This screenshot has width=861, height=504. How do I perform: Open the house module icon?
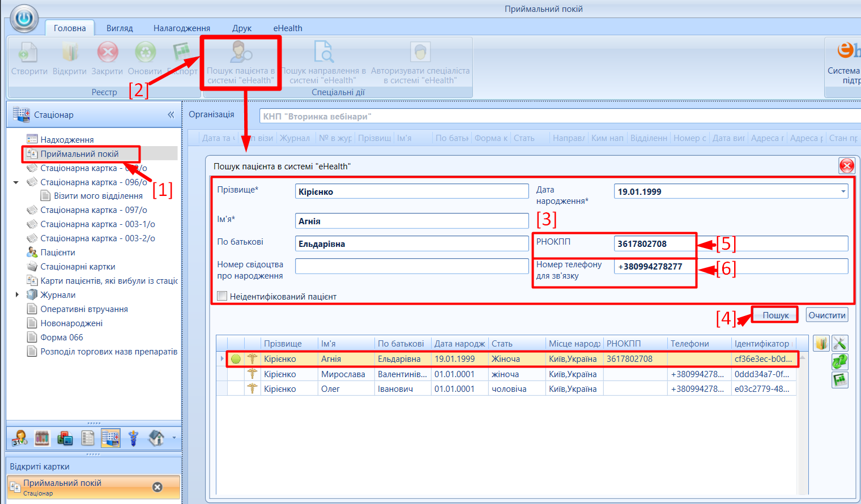pyautogui.click(x=156, y=438)
